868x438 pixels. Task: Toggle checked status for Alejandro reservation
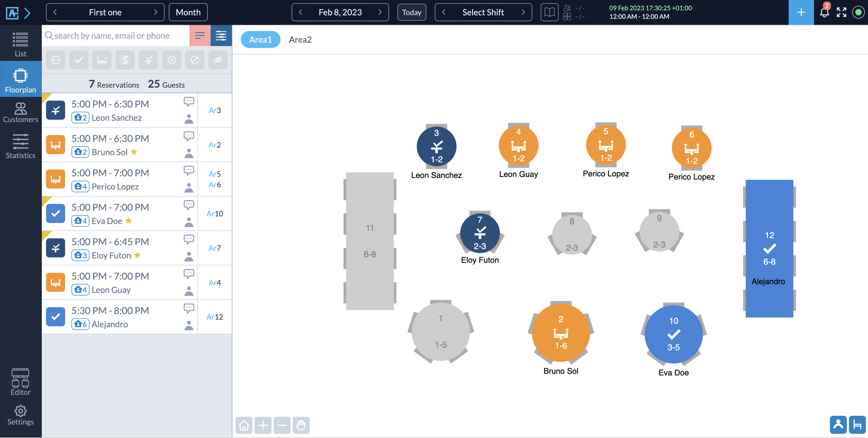click(x=55, y=316)
